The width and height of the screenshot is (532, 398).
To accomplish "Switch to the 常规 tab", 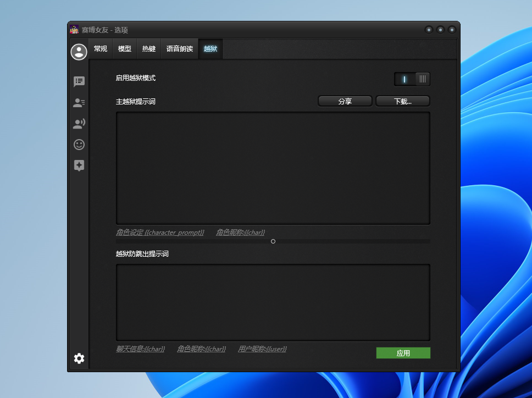I will click(101, 49).
